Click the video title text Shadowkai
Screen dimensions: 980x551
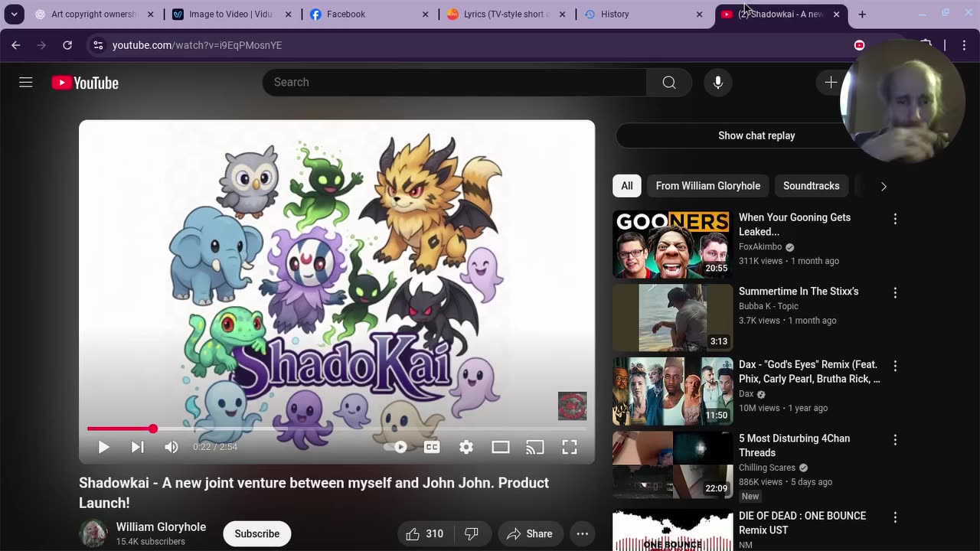click(x=314, y=493)
